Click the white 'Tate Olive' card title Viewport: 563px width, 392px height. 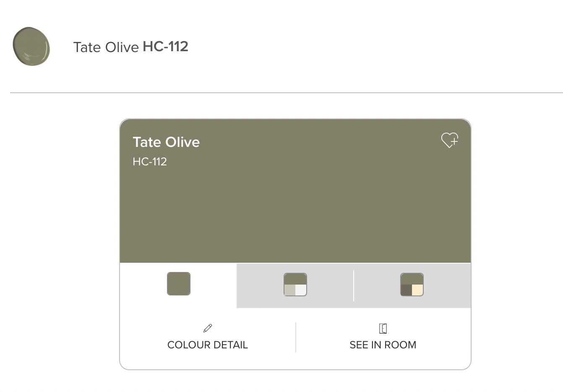click(x=166, y=142)
